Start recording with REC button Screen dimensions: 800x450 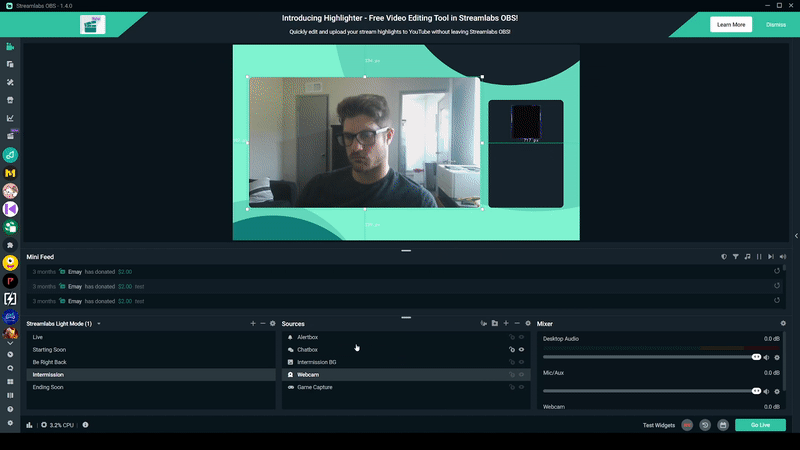[687, 425]
